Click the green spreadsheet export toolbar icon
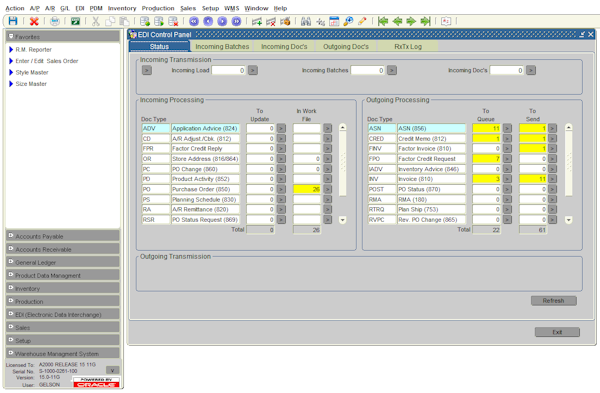Viewport: 600px width, 393px height. (x=75, y=21)
